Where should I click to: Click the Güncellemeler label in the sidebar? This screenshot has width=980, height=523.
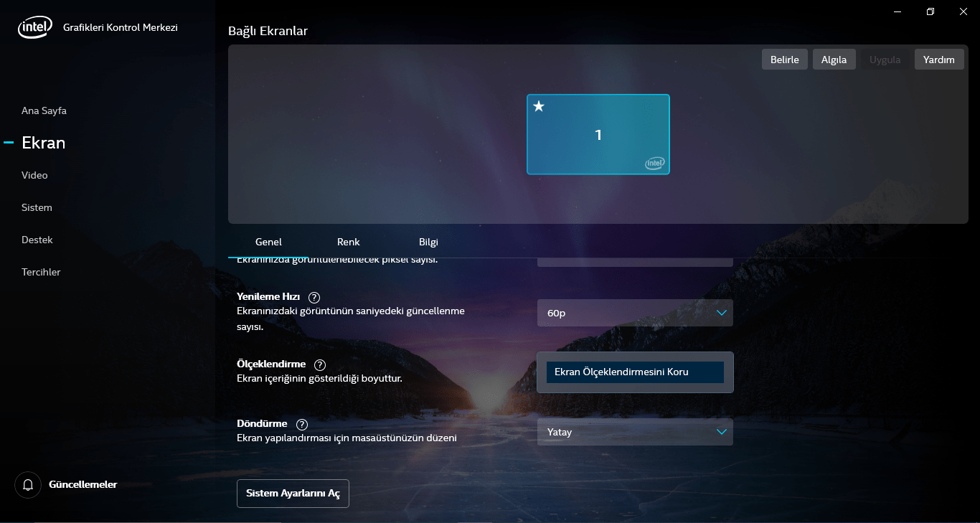click(x=83, y=484)
